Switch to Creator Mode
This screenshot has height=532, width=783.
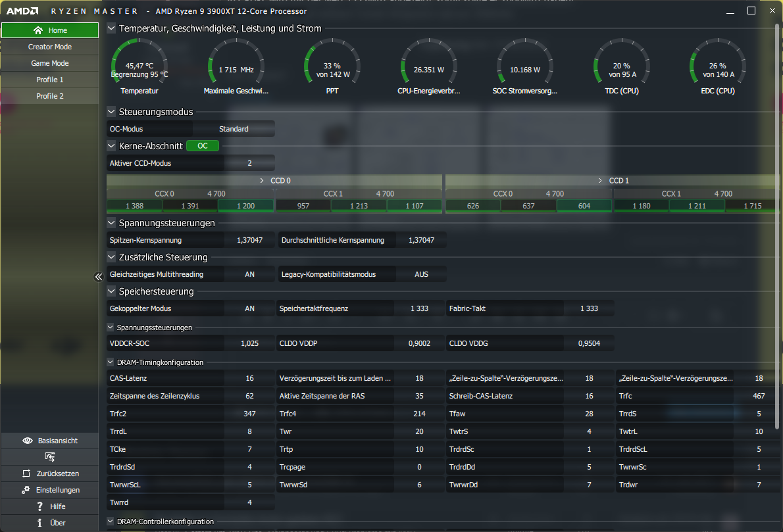coord(50,47)
